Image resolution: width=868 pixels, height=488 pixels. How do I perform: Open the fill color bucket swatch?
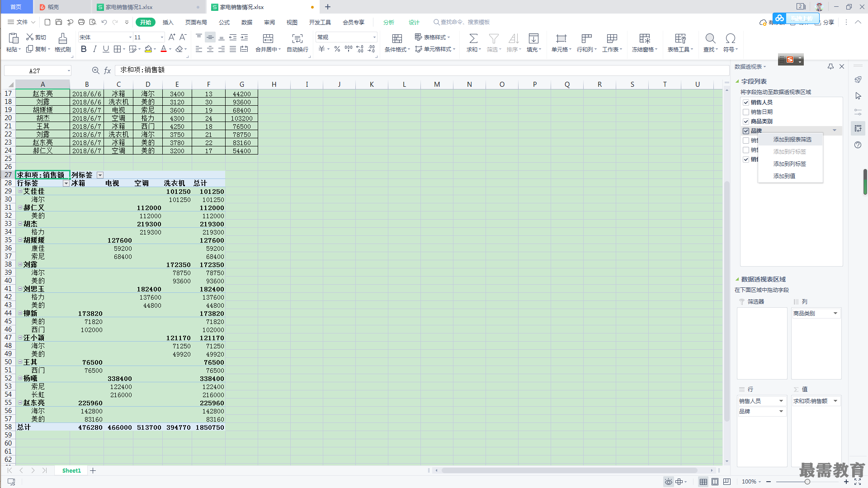(148, 49)
